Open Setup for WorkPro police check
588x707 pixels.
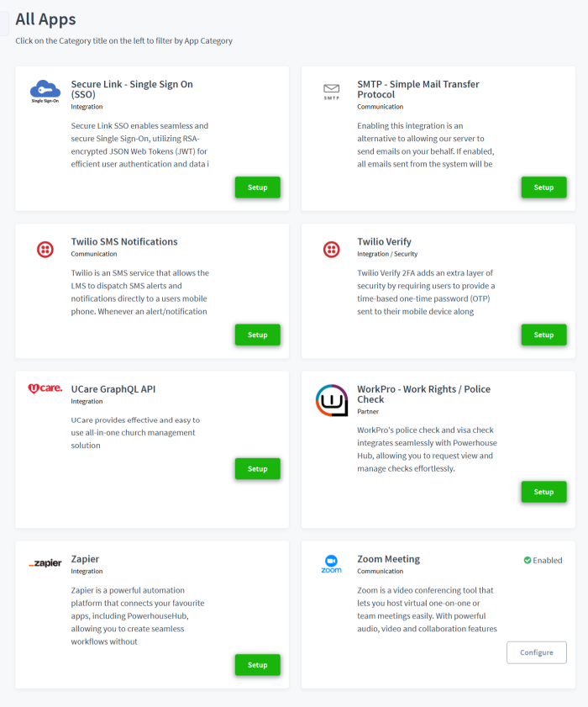pyautogui.click(x=543, y=492)
